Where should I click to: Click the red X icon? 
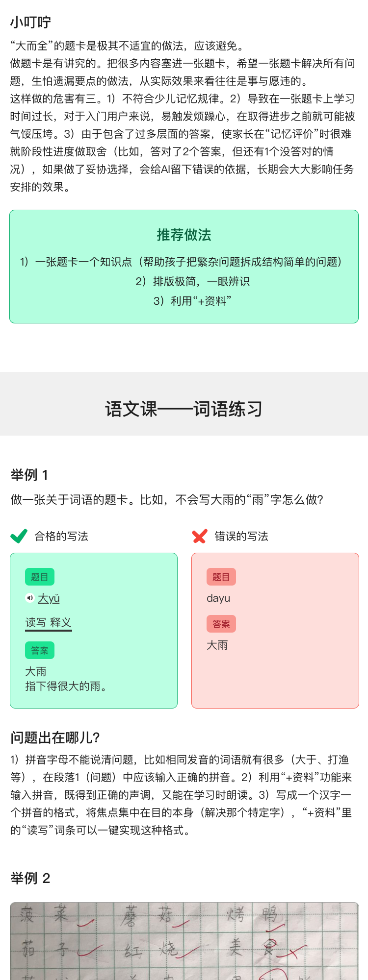point(200,537)
